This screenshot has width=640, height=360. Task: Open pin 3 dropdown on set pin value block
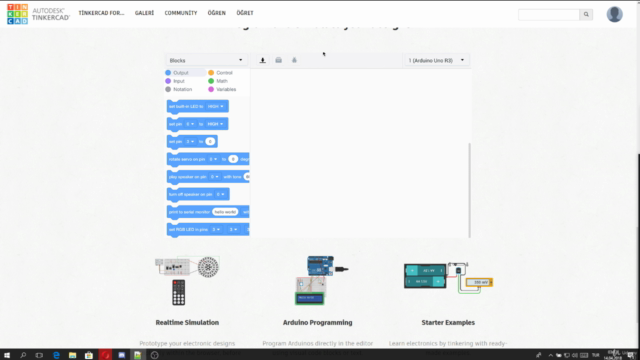pos(190,142)
